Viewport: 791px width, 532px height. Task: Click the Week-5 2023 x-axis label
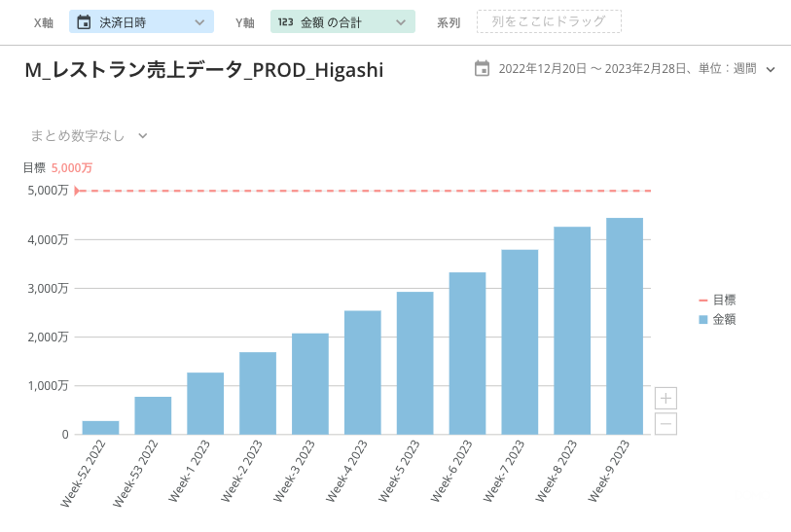(399, 471)
